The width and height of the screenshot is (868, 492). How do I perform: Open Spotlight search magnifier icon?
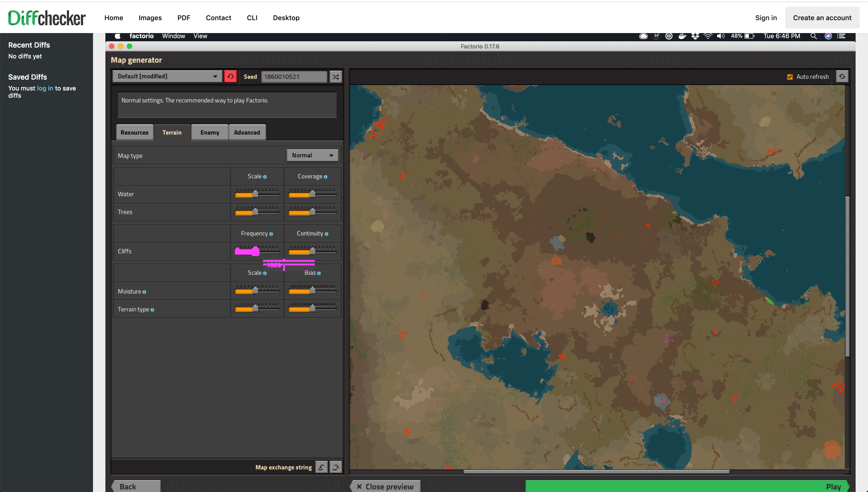tap(814, 36)
